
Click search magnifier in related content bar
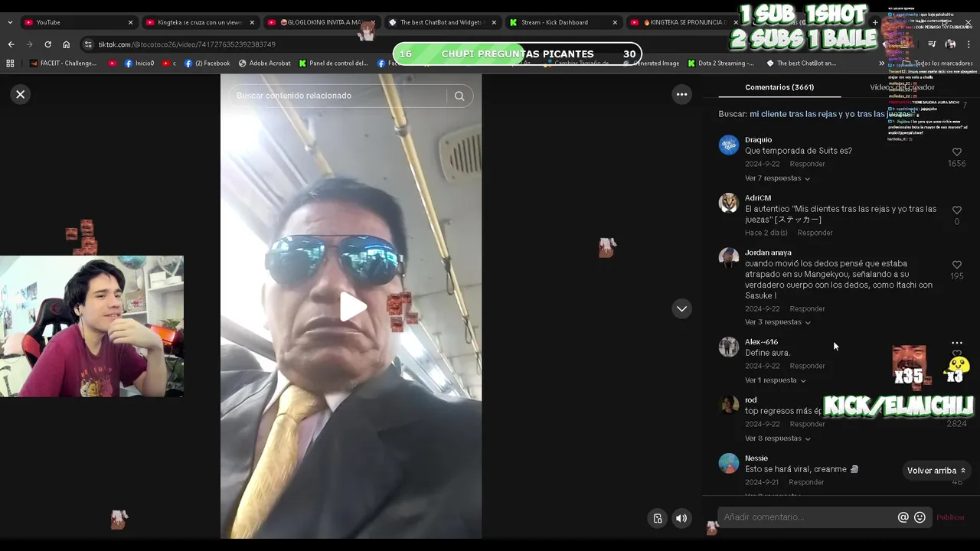click(x=459, y=96)
